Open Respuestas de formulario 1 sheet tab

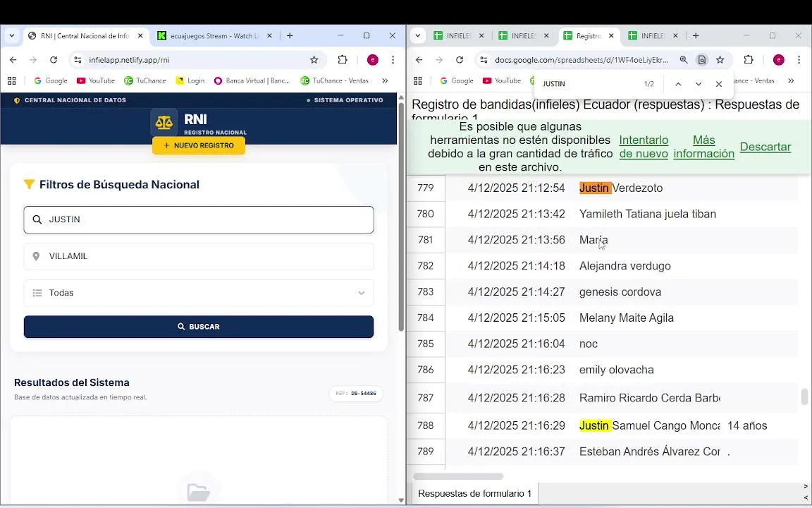pos(474,494)
